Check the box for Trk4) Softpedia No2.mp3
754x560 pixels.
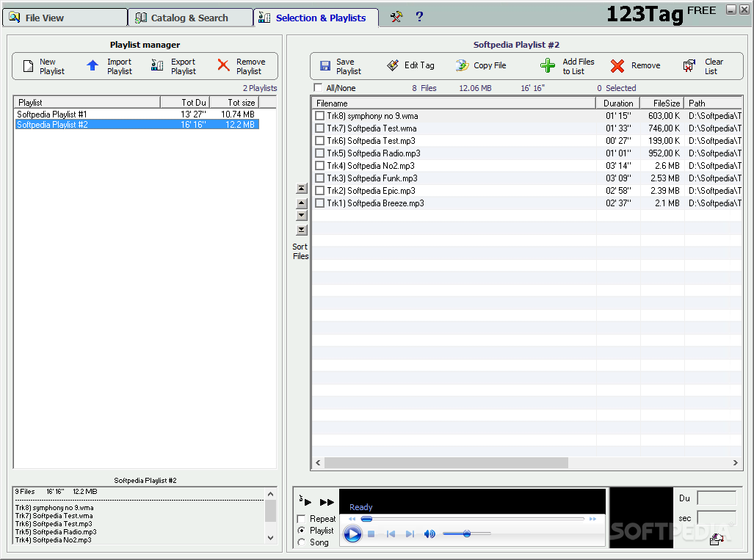[320, 166]
